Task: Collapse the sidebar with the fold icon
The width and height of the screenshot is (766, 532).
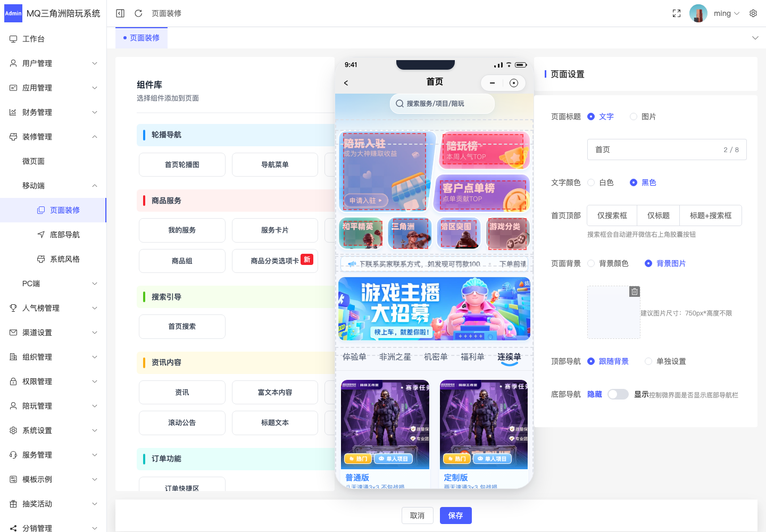Action: 120,13
